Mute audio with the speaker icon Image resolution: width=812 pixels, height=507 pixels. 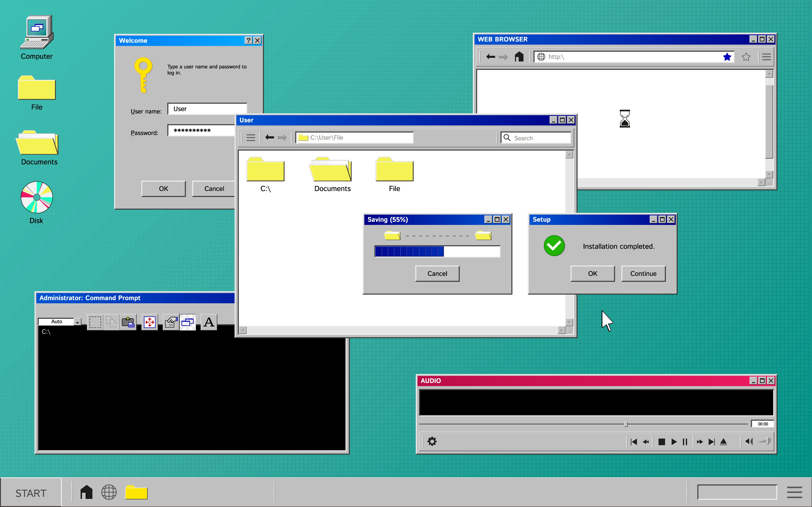749,442
